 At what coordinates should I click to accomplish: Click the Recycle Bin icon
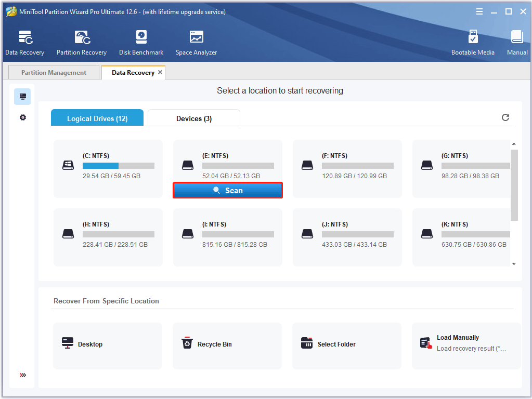click(187, 343)
